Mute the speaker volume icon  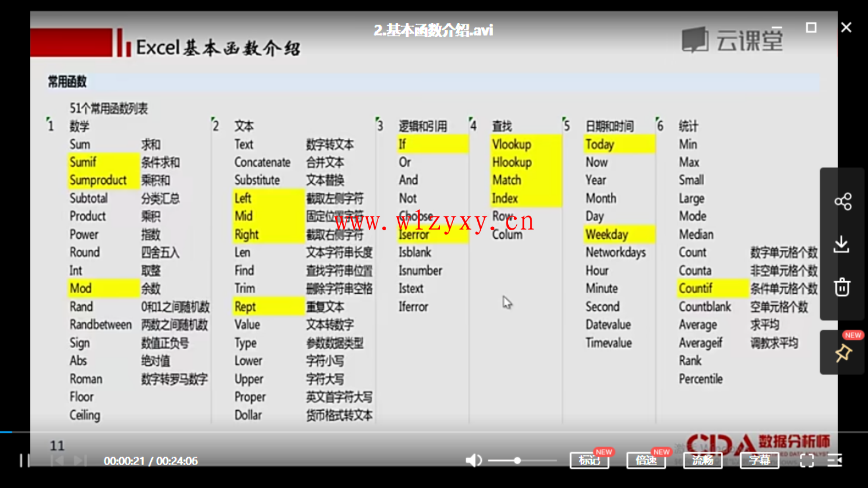pyautogui.click(x=473, y=461)
